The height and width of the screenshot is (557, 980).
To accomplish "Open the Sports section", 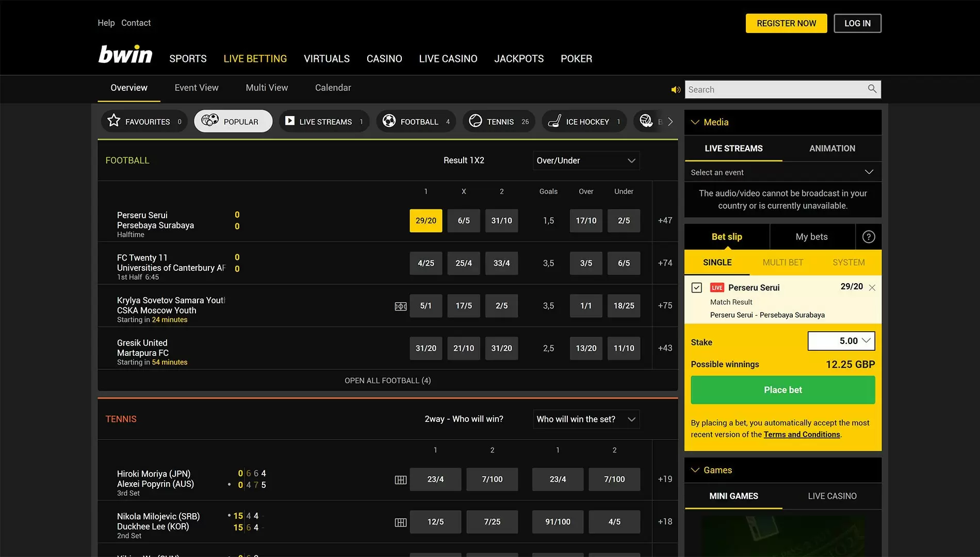I will [188, 59].
